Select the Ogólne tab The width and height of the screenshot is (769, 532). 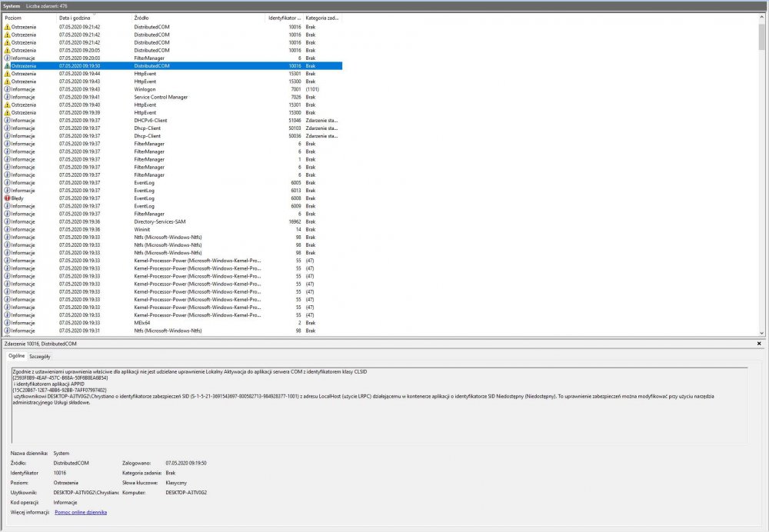(x=16, y=357)
